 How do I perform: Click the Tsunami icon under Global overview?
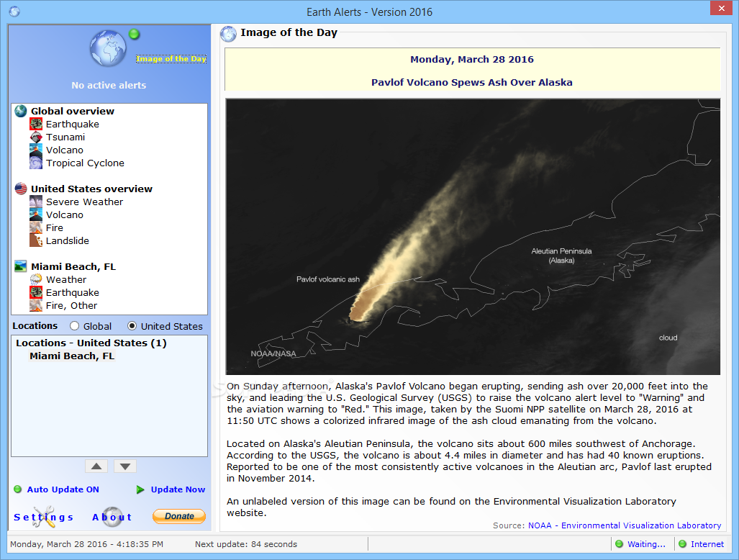point(36,137)
